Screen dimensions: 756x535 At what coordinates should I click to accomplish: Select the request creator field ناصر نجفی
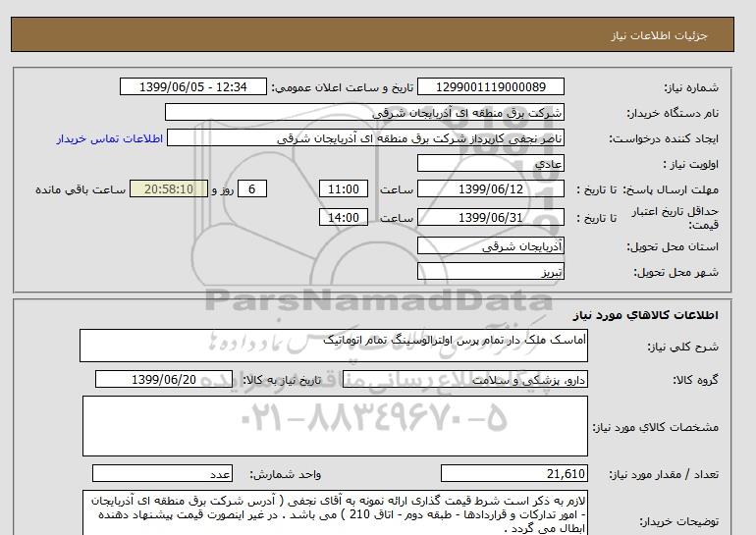[x=365, y=137]
